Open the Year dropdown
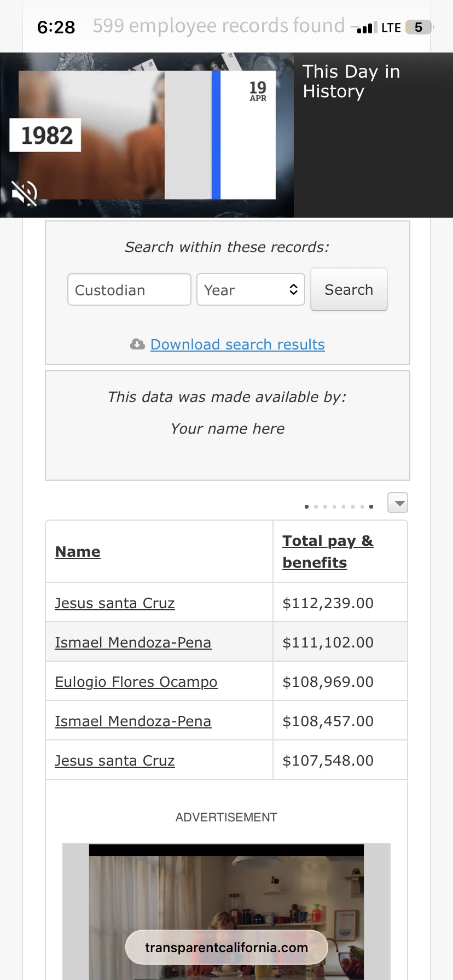This screenshot has width=453, height=980. click(251, 290)
